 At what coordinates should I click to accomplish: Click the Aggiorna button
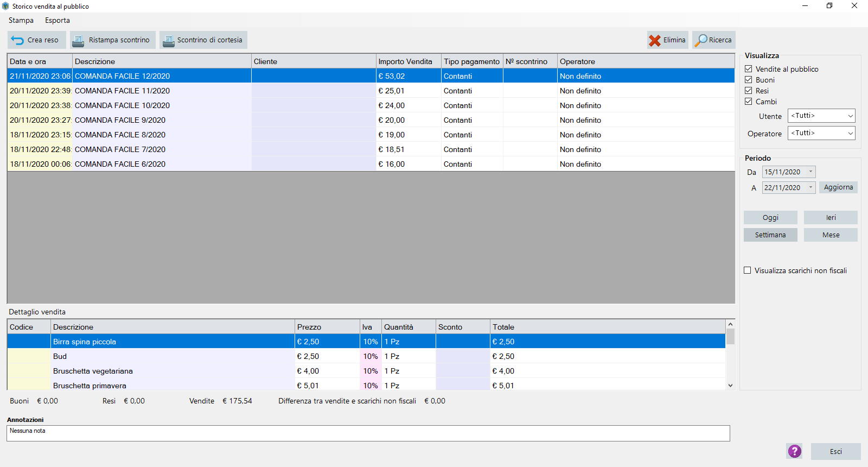838,187
